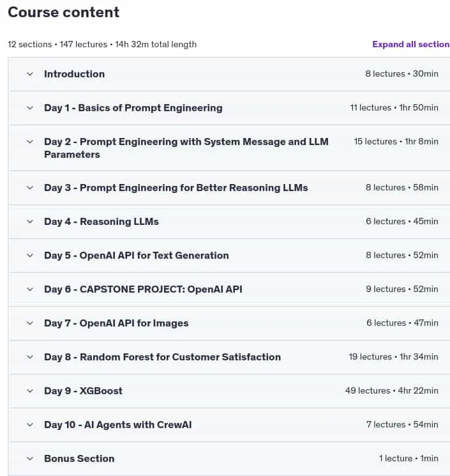Click the chevron beside Day 4 Reasoning LLMs

click(x=30, y=222)
